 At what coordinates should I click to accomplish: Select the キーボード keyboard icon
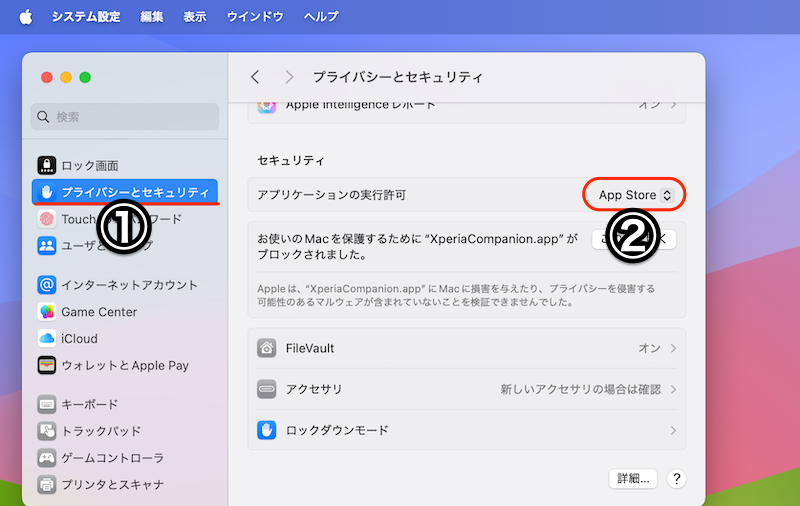tap(47, 405)
